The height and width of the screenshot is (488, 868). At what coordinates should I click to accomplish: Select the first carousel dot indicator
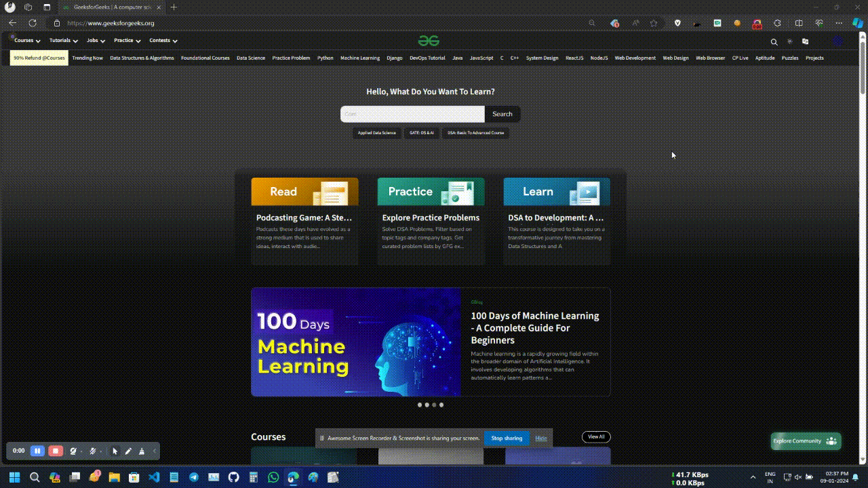coord(420,405)
